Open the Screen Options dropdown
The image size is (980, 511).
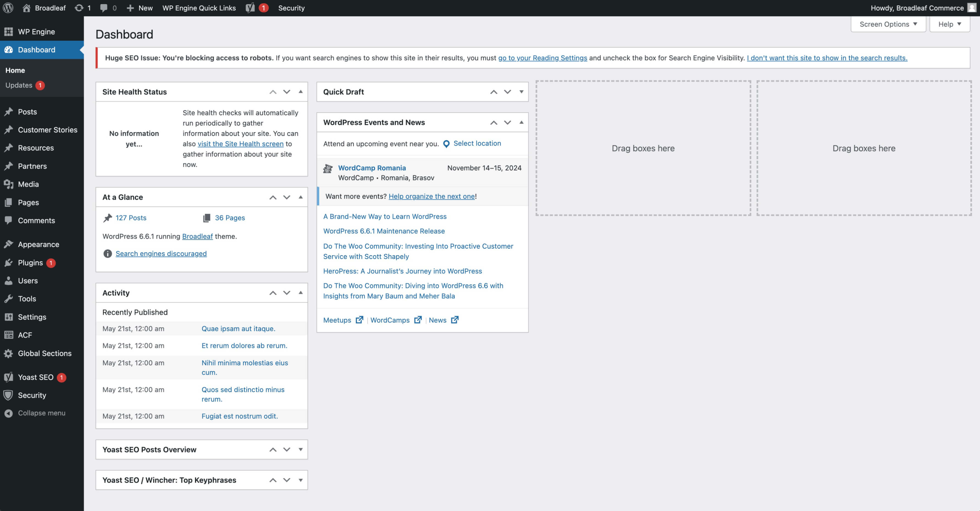pyautogui.click(x=888, y=24)
